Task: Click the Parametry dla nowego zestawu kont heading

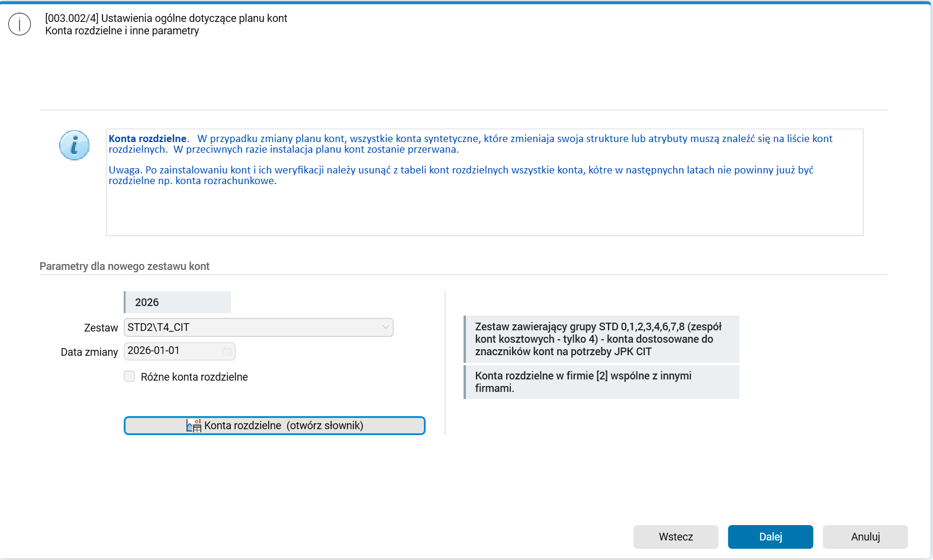Action: point(124,266)
